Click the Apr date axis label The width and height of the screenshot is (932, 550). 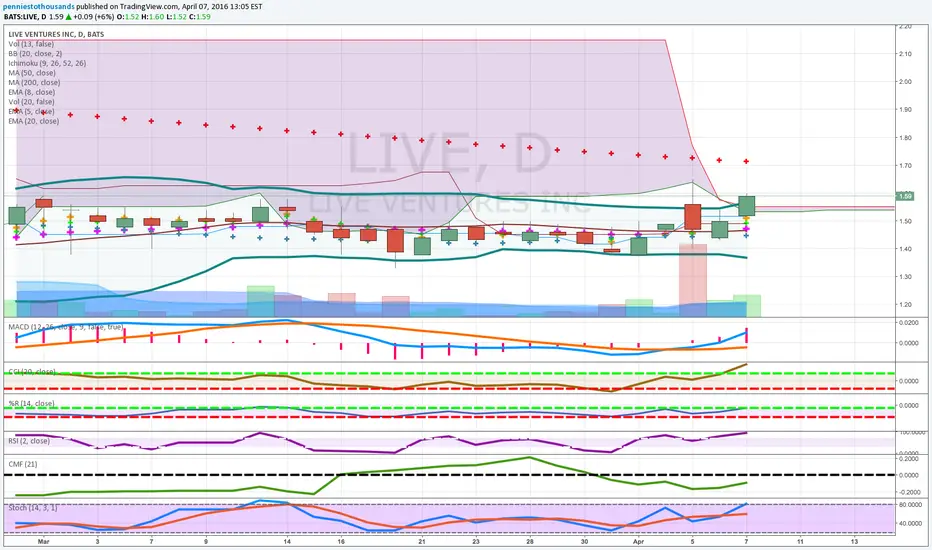(x=638, y=542)
